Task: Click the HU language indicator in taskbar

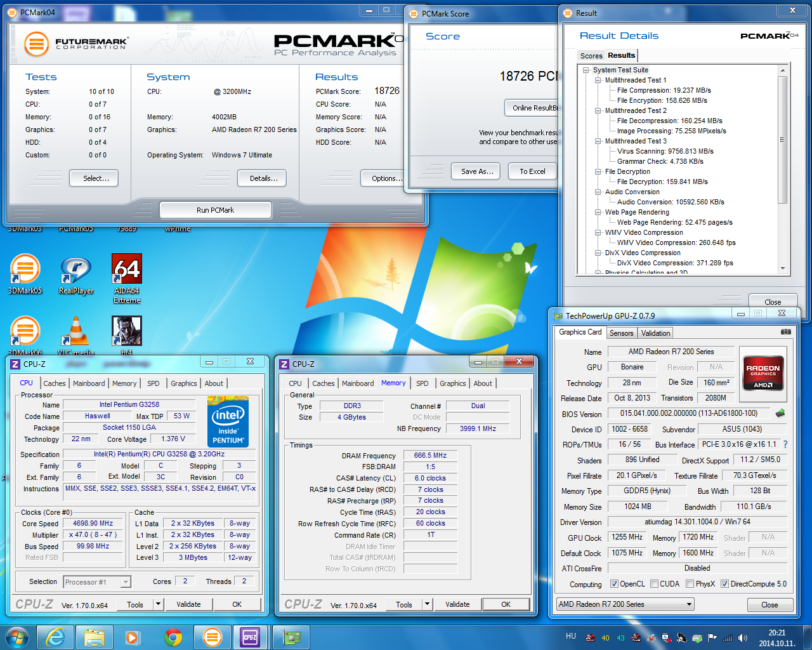Action: pos(571,636)
